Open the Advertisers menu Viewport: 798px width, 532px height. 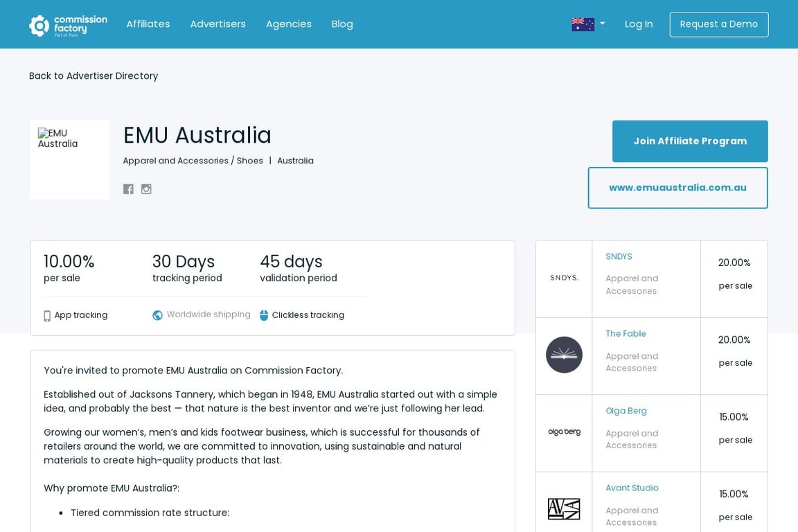tap(218, 24)
